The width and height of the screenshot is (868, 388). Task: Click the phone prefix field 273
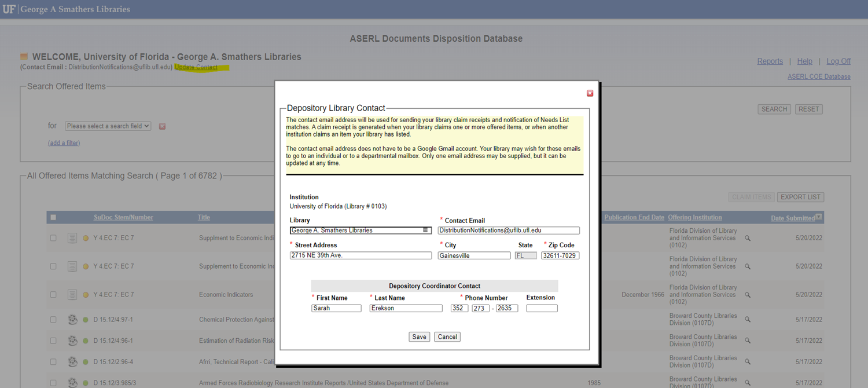(480, 309)
